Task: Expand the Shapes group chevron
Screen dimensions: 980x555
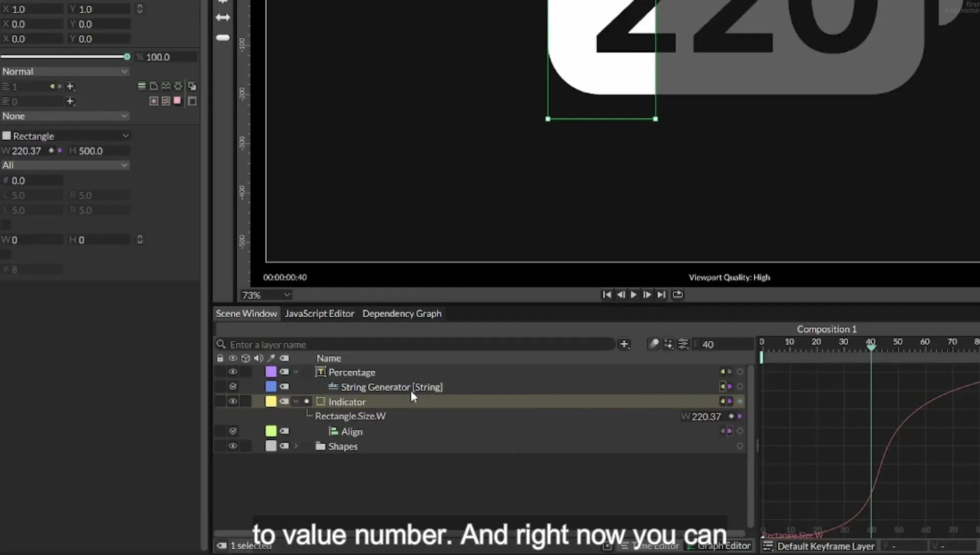Action: point(296,446)
